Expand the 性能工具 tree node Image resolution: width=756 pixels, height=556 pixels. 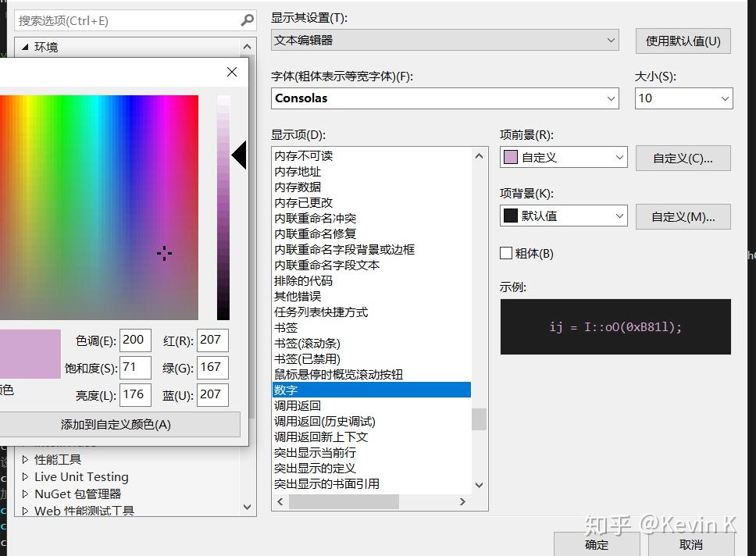25,459
